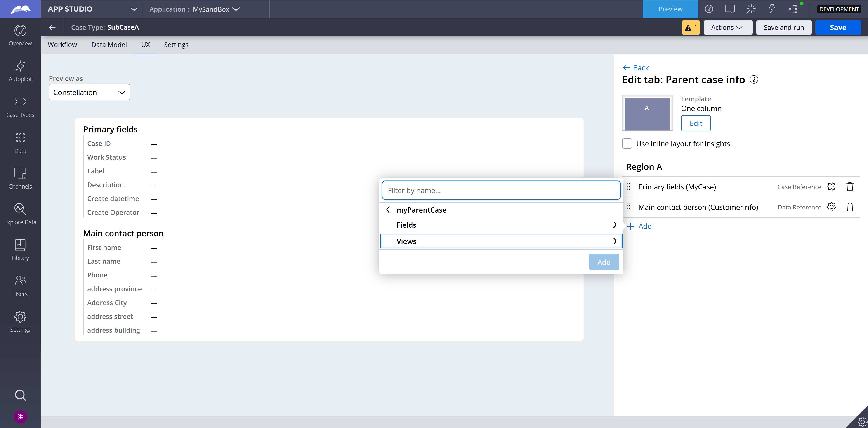The image size is (868, 428).
Task: Delete Main contact person (CustomerInfo) row
Action: coord(850,207)
